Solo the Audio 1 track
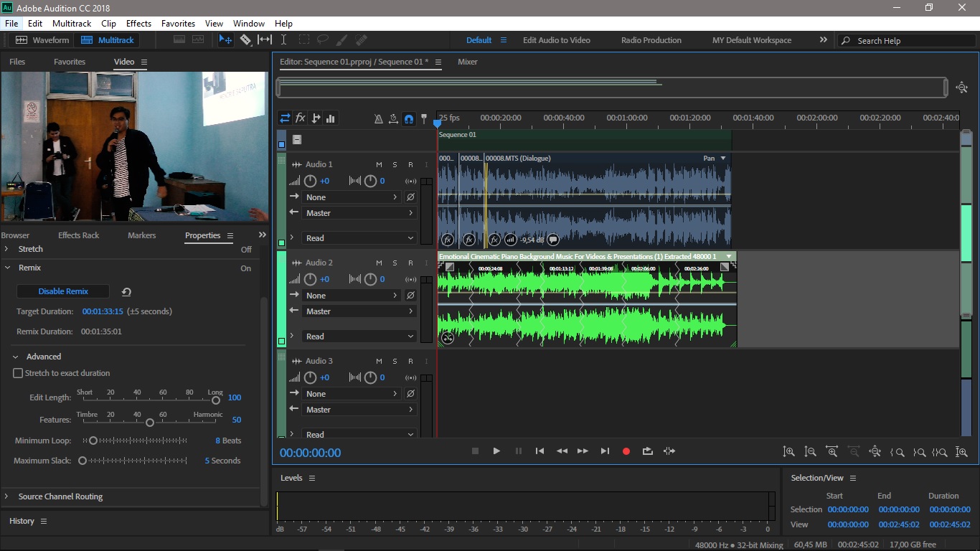 coord(395,165)
